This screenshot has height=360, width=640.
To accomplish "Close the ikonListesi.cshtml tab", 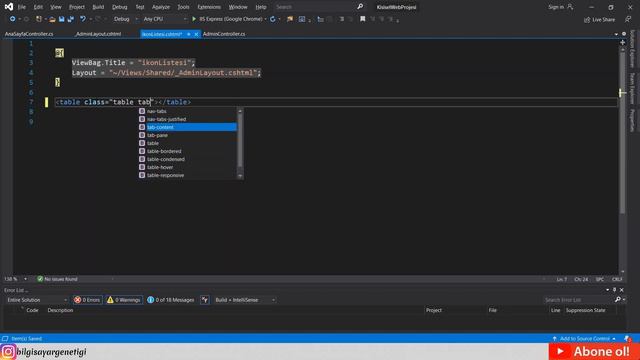I will 196,34.
